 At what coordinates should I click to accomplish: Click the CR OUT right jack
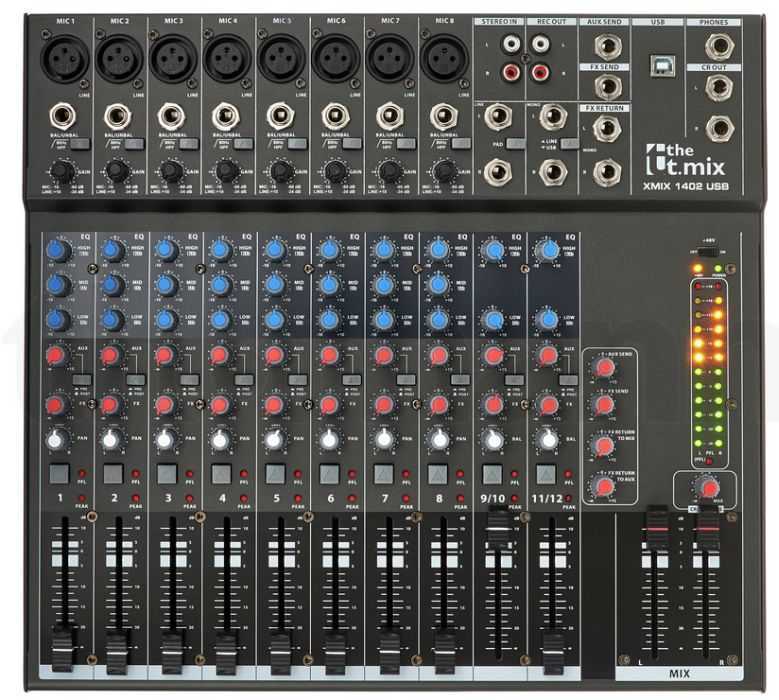click(x=719, y=128)
